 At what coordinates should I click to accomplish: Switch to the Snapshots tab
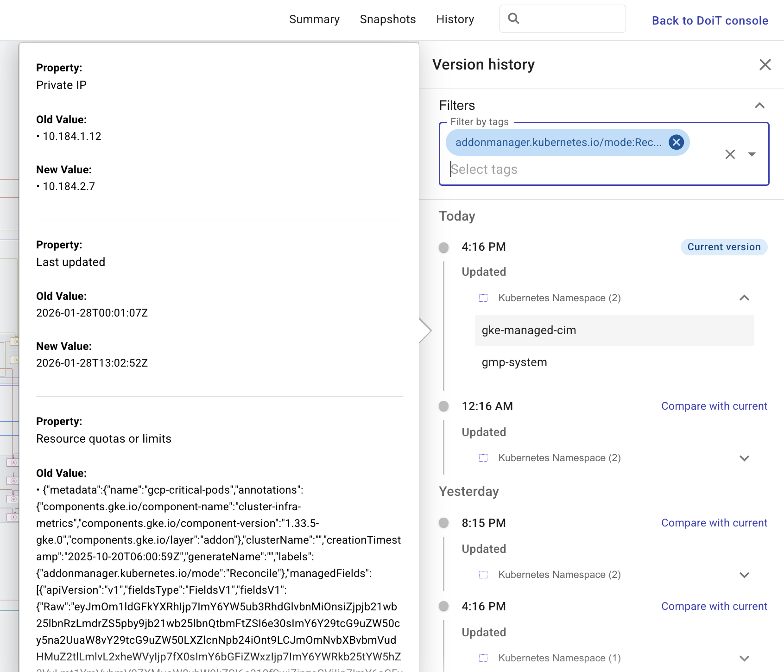tap(387, 19)
